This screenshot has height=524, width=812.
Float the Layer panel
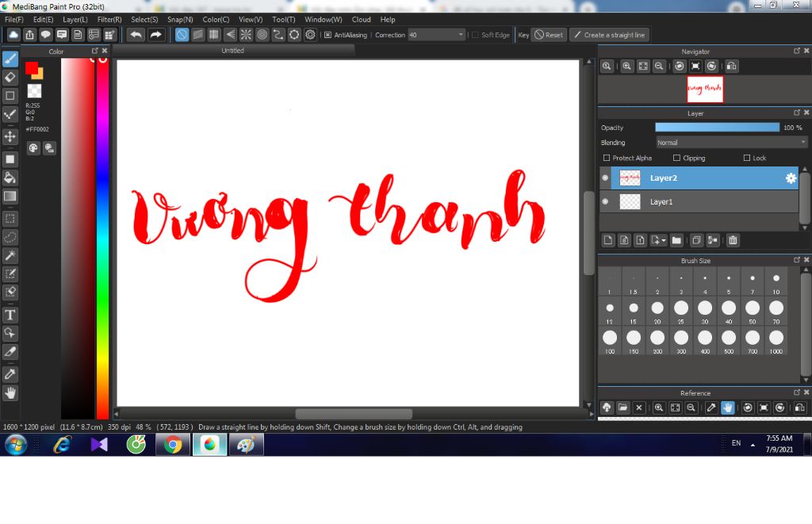tap(796, 113)
